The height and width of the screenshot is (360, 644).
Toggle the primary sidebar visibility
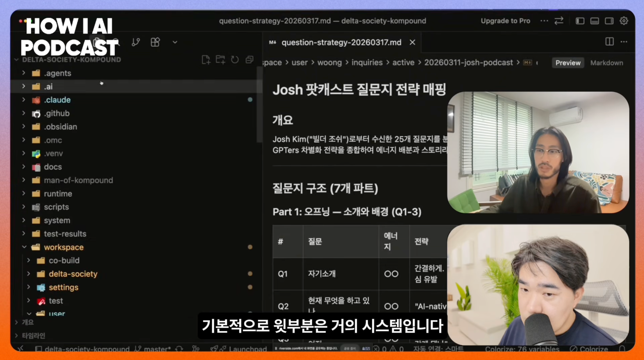(x=580, y=21)
